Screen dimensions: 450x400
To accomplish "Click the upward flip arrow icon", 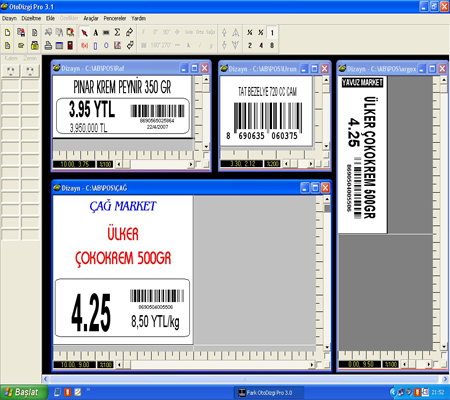I will pyautogui.click(x=224, y=32).
